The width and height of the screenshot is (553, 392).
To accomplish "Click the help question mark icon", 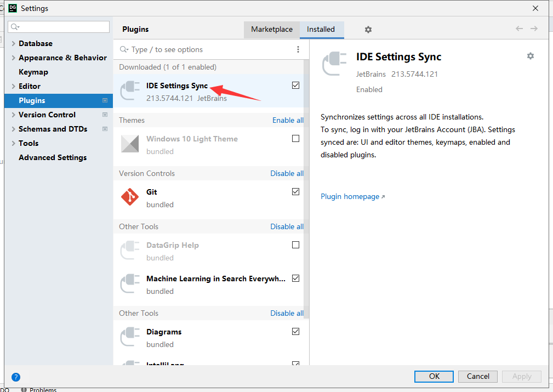I will tap(15, 377).
